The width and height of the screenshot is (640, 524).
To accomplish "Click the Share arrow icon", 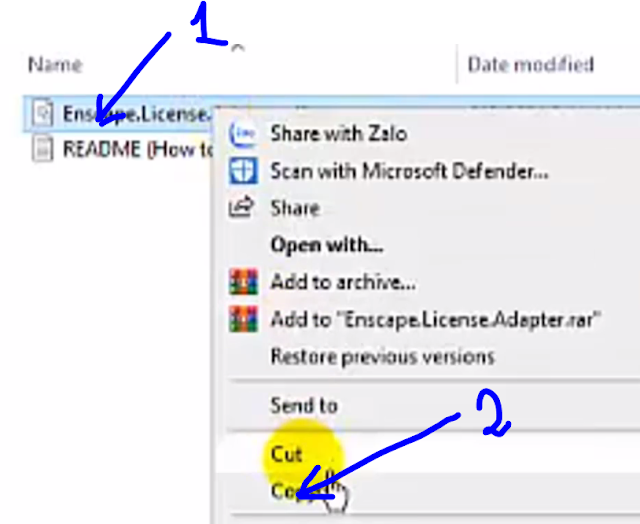I will 241,207.
